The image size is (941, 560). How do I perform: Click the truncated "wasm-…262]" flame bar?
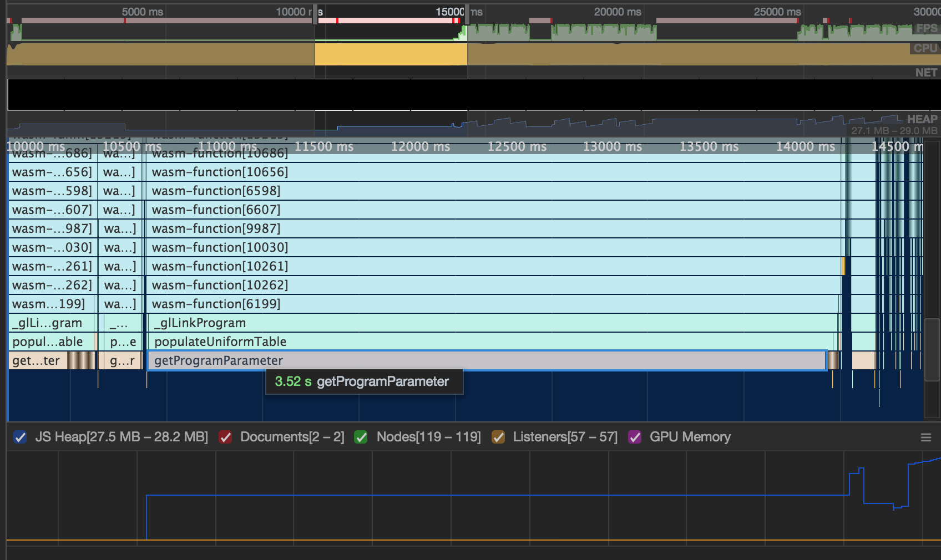click(x=53, y=285)
